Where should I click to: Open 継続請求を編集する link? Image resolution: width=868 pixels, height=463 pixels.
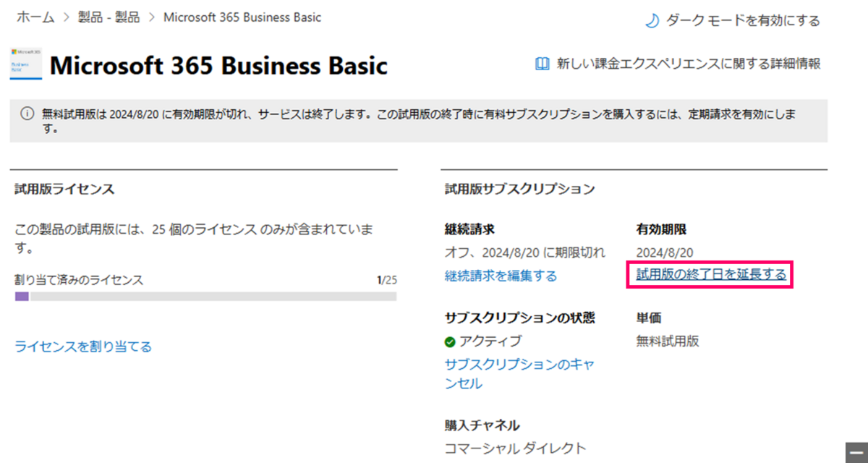pyautogui.click(x=501, y=276)
